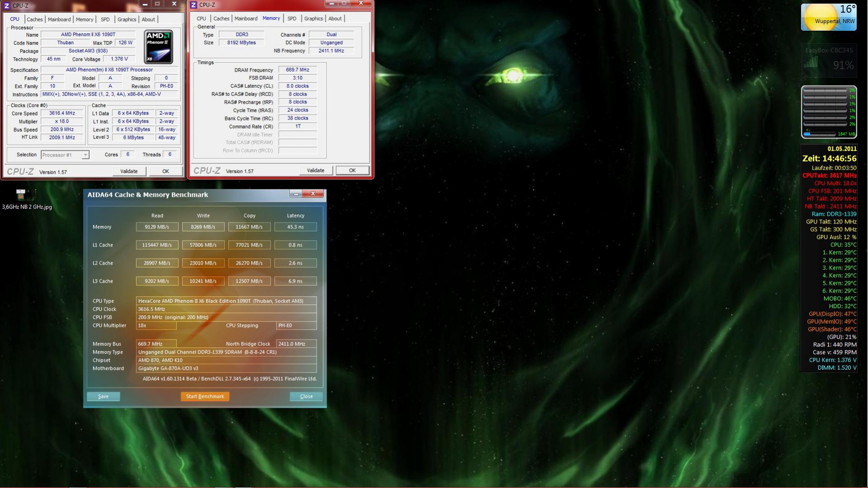Viewport: 868px width, 488px height.
Task: Click OK in the CPU tab window
Action: tap(166, 171)
